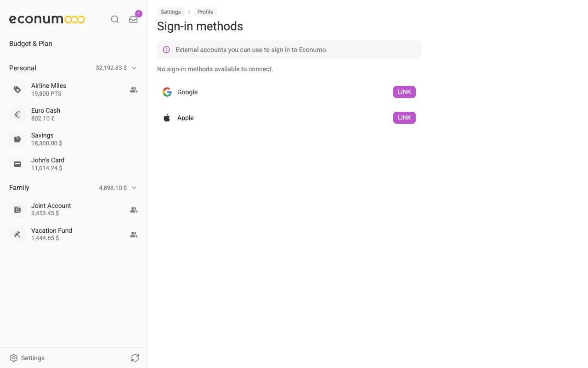Screen dimensions: 588x368
Task: Link the Apple account
Action: point(404,118)
